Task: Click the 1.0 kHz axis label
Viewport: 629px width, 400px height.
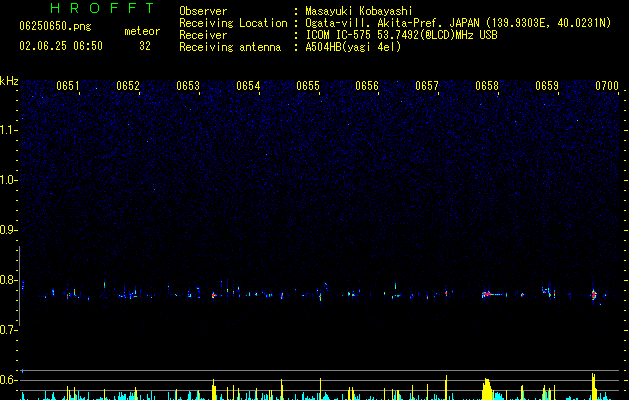Action: click(x=9, y=180)
